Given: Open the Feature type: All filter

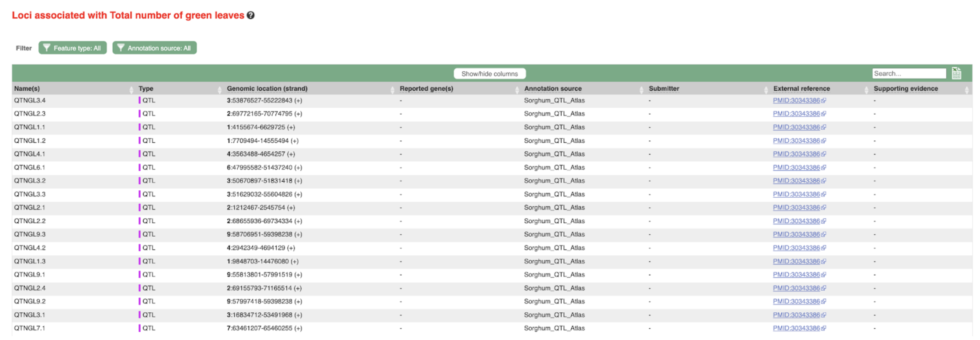Looking at the screenshot, I should [72, 48].
